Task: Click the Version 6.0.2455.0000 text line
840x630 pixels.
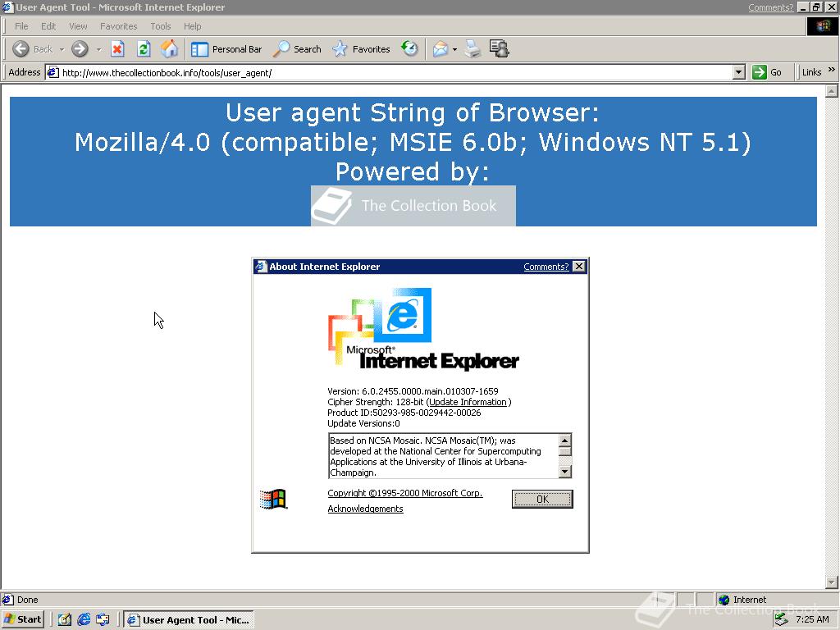Action: 413,391
